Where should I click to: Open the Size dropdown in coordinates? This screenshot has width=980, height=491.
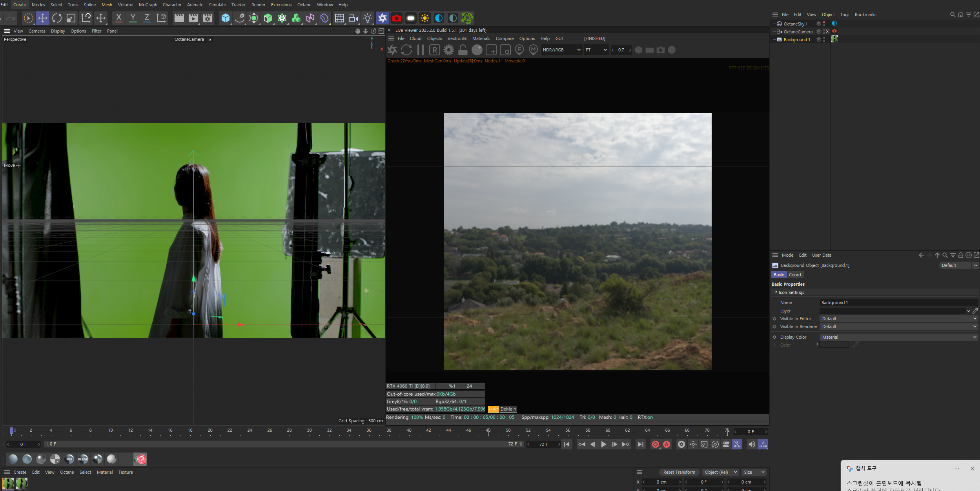(754, 472)
